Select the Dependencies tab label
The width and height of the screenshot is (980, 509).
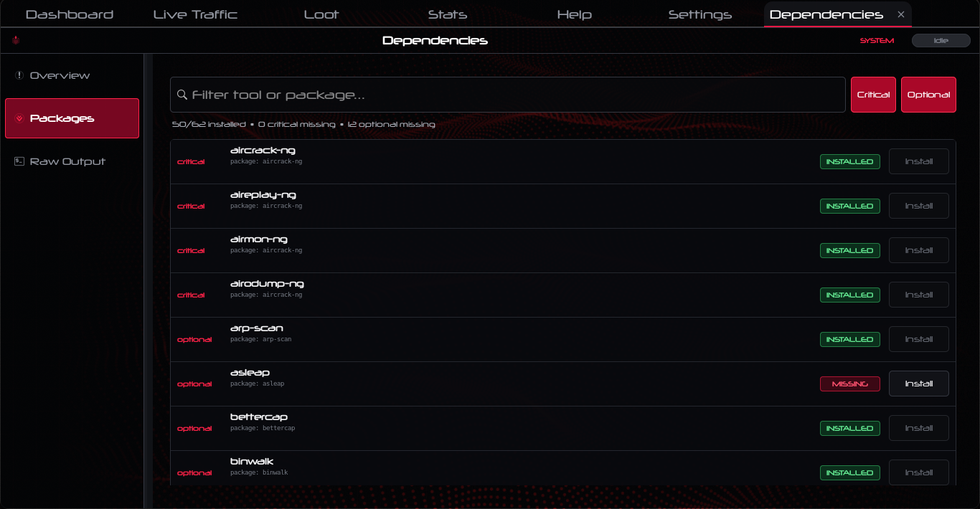point(826,14)
